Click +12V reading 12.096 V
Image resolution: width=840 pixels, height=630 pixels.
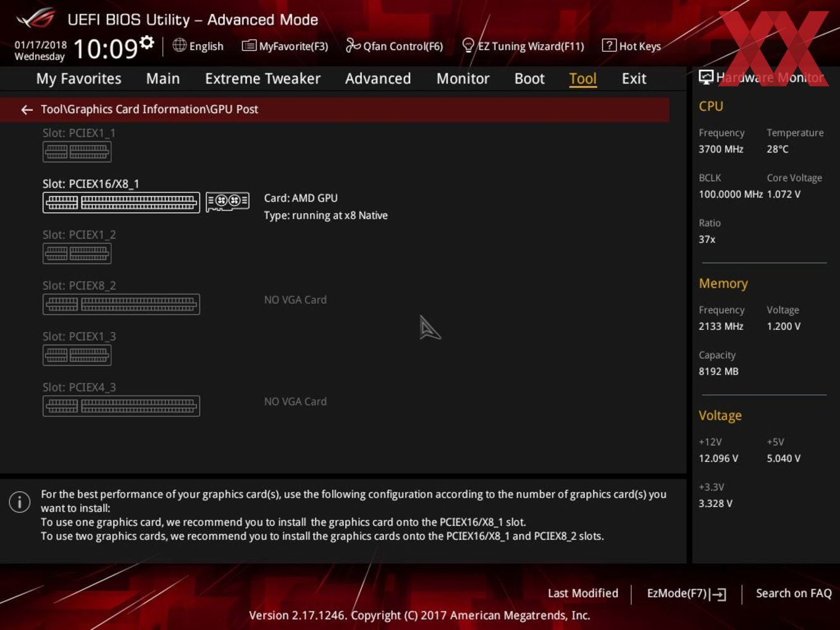[x=718, y=458]
